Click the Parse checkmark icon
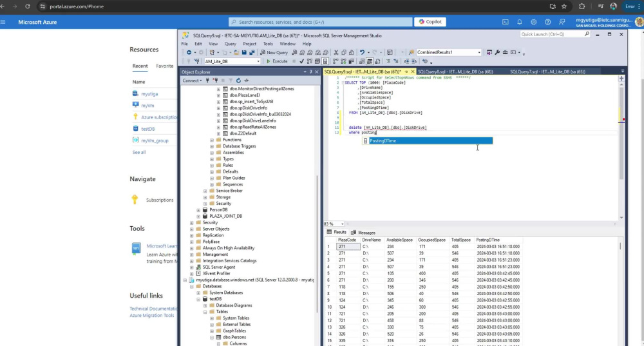Image resolution: width=644 pixels, height=346 pixels. pyautogui.click(x=301, y=61)
